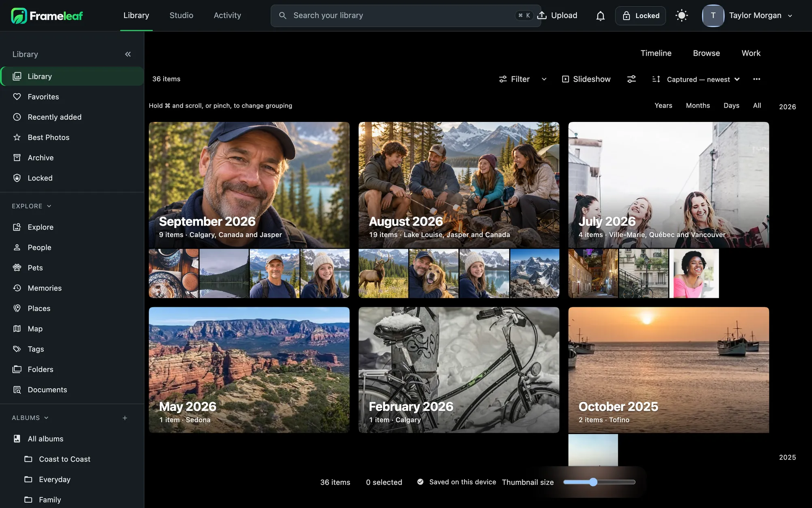Add a new album with the plus icon
The image size is (812, 508).
pyautogui.click(x=125, y=418)
